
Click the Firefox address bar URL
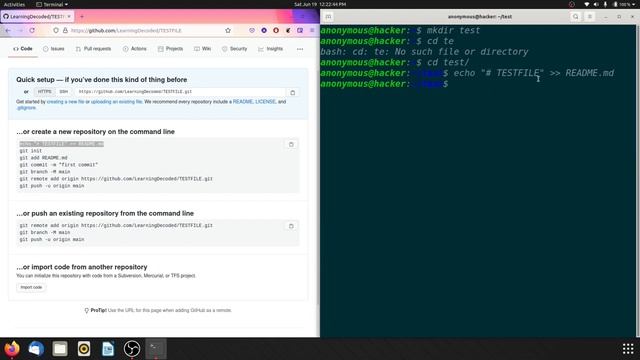pyautogui.click(x=126, y=31)
